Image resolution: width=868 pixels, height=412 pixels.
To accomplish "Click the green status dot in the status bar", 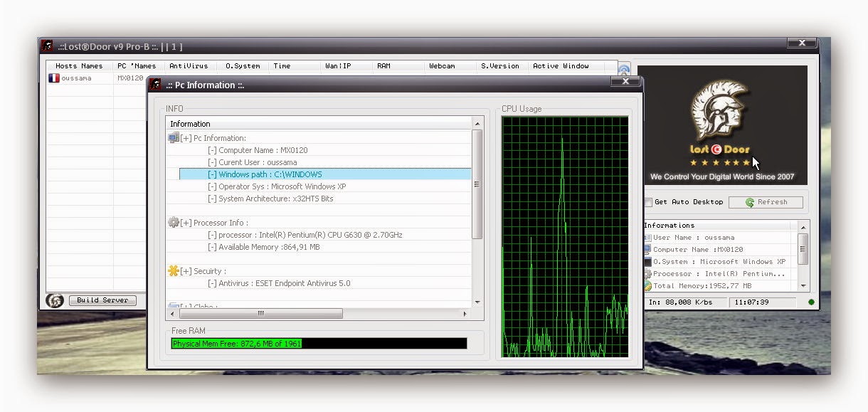I will coord(811,302).
